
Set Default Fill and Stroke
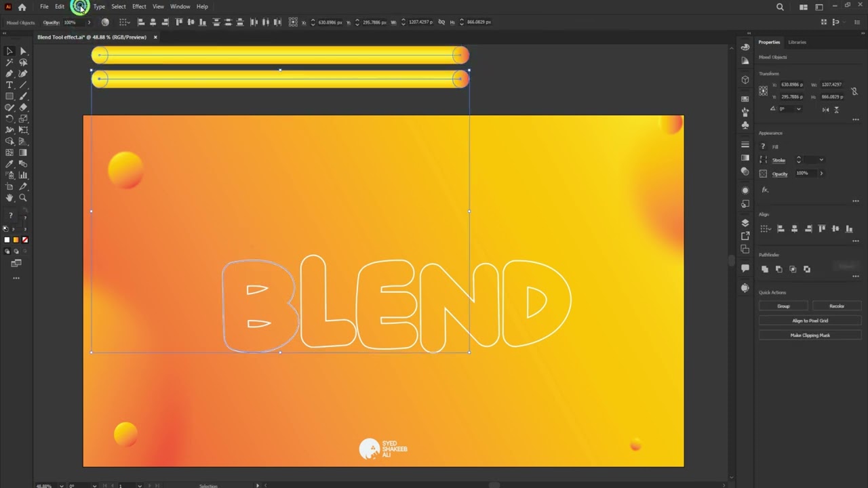pyautogui.click(x=6, y=228)
